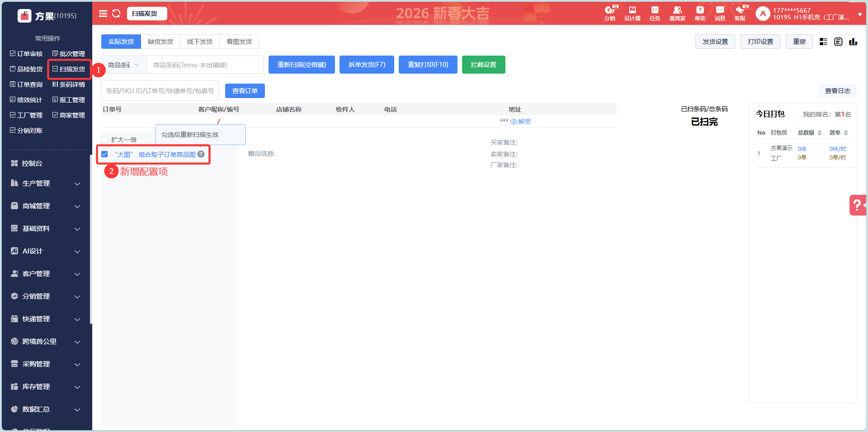The width and height of the screenshot is (868, 432).
Task: Click the 重新扫描(空格键) button
Action: click(302, 65)
